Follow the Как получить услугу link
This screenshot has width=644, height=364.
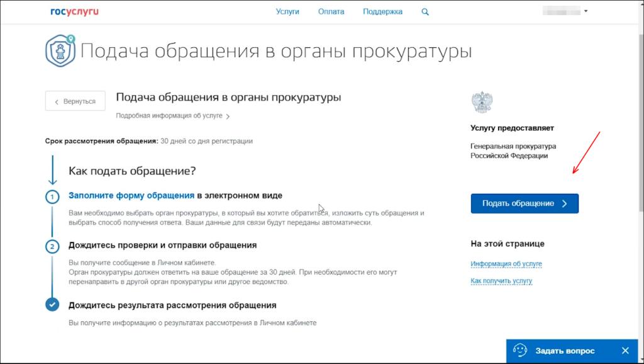501,281
